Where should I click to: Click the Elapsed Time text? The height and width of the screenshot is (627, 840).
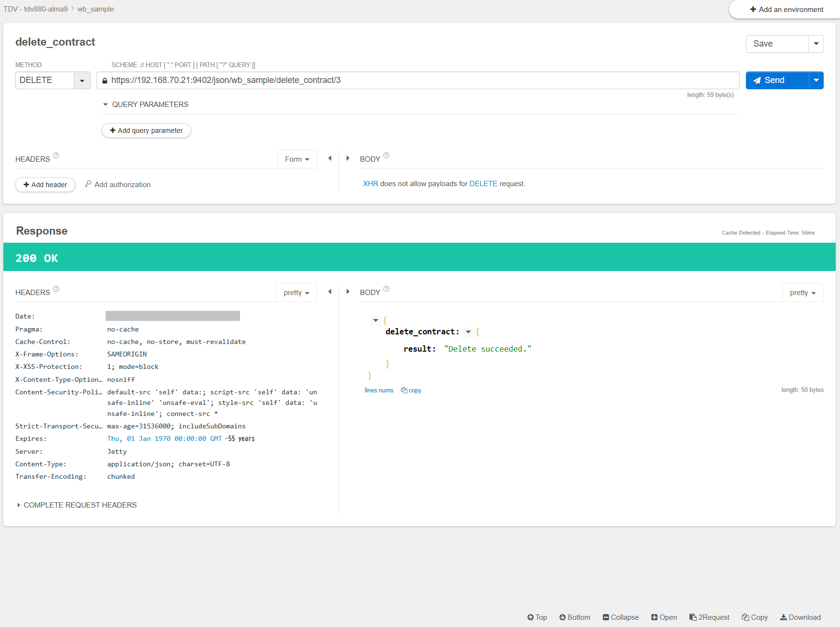790,233
